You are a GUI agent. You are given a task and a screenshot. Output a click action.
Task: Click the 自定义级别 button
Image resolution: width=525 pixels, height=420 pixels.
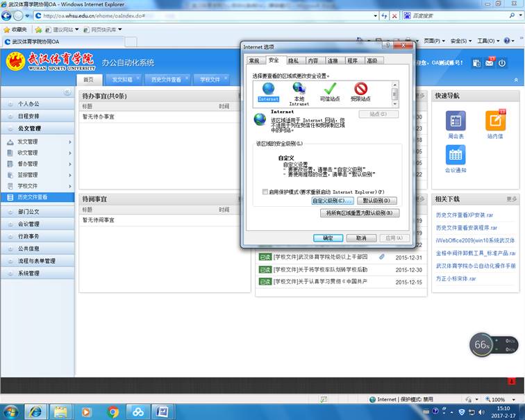(x=333, y=201)
